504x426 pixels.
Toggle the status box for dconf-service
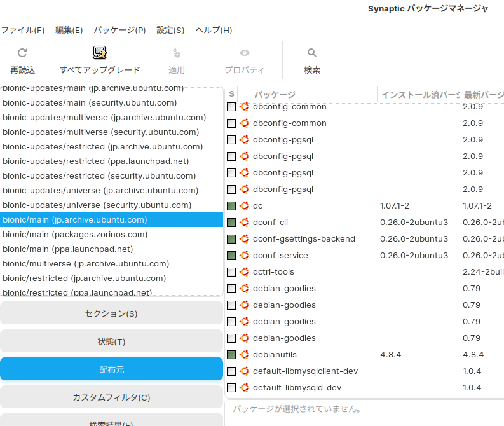pos(231,255)
